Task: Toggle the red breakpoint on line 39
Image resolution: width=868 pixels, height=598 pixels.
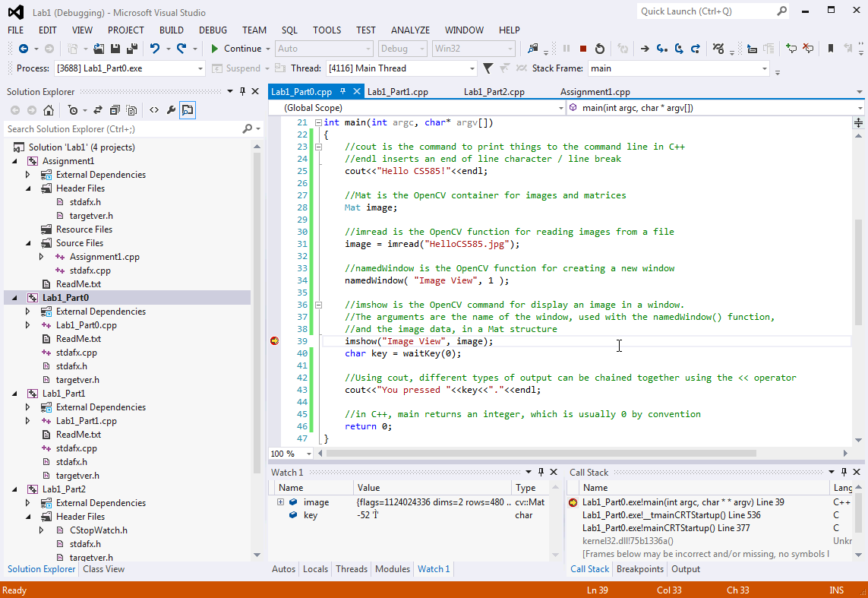Action: click(x=274, y=341)
